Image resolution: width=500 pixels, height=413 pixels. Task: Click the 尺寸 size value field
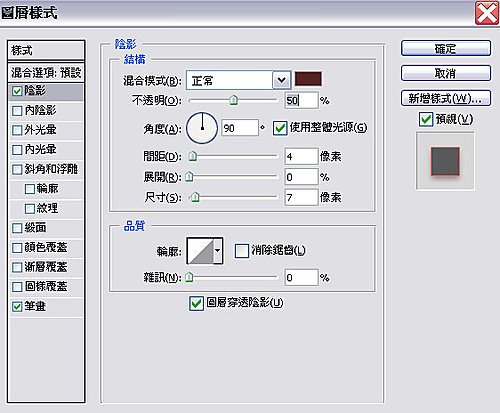[301, 197]
